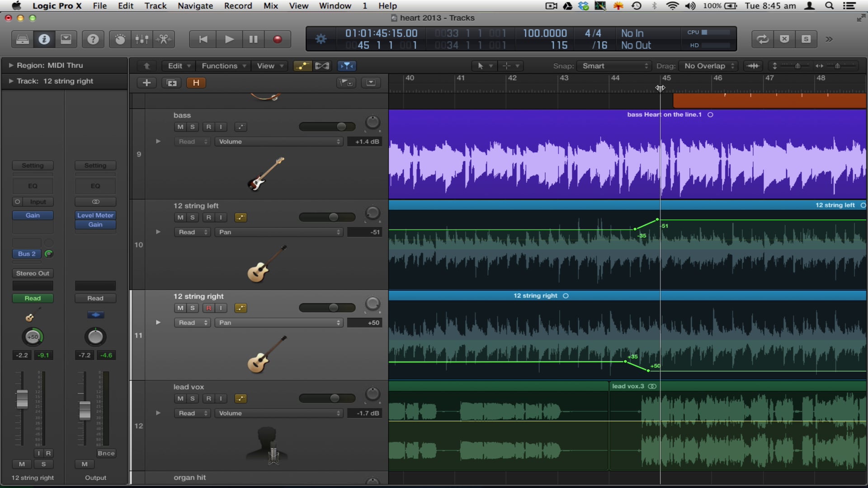Solo the lead vox track
This screenshot has width=868, height=488.
[193, 399]
